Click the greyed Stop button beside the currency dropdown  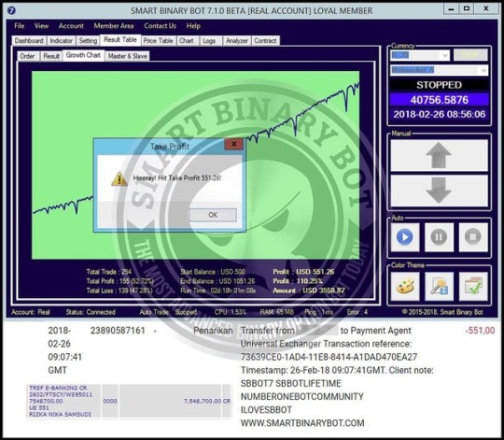(470, 55)
